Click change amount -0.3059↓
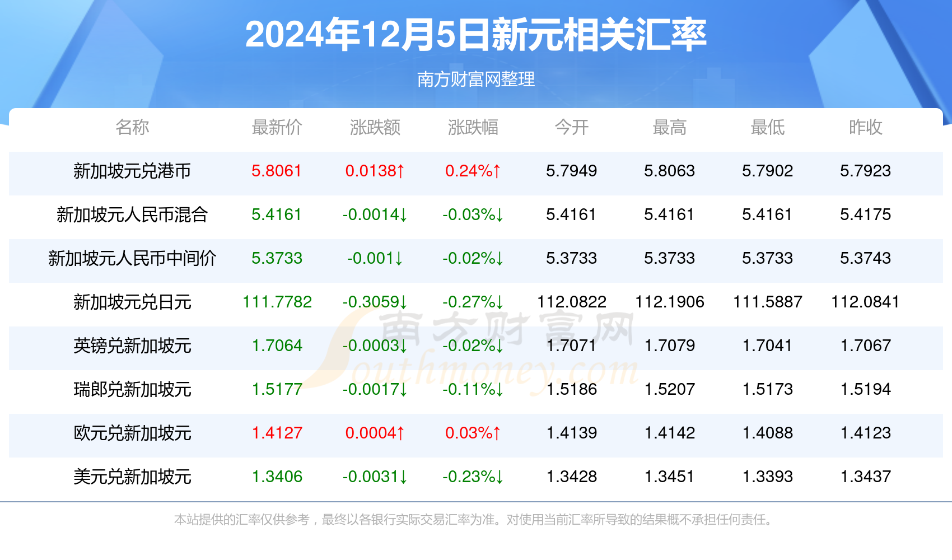The width and height of the screenshot is (952, 560). [375, 302]
